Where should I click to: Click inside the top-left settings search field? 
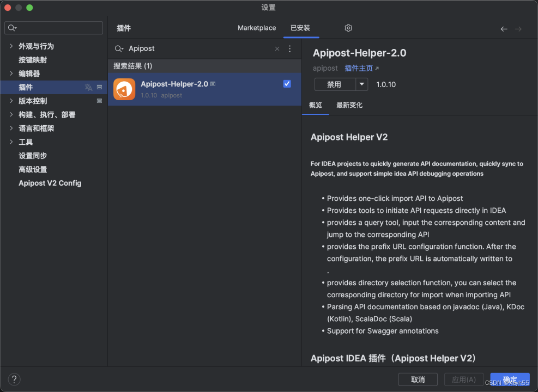click(53, 27)
